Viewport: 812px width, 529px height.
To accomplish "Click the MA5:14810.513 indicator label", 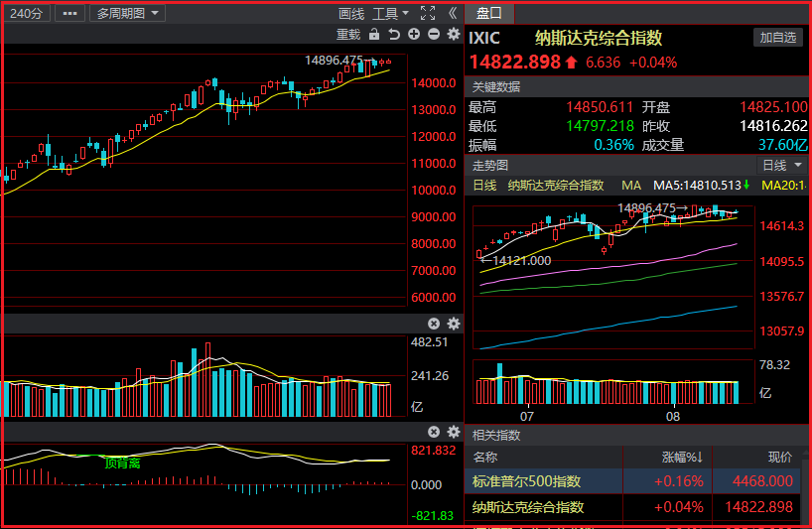I will [x=697, y=186].
